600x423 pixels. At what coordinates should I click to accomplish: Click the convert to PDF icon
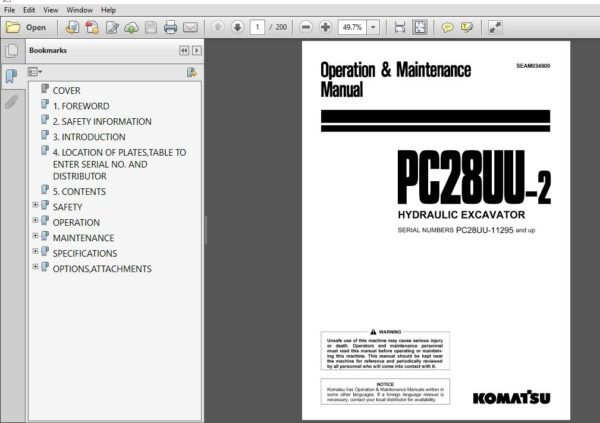pos(92,28)
